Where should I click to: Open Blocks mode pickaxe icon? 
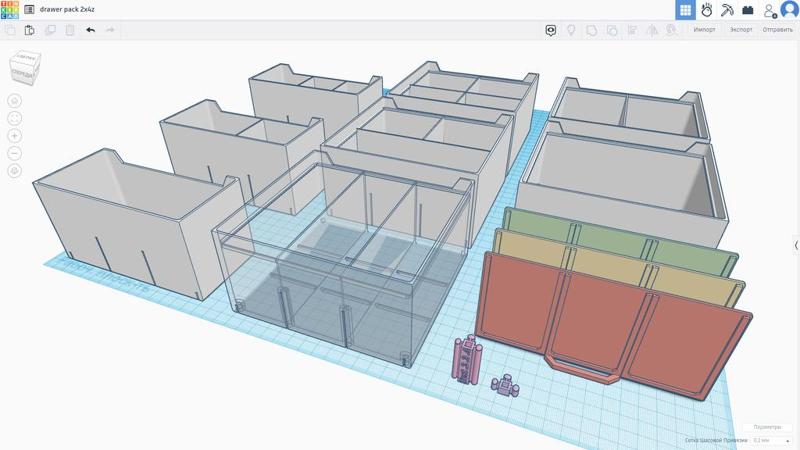727,10
